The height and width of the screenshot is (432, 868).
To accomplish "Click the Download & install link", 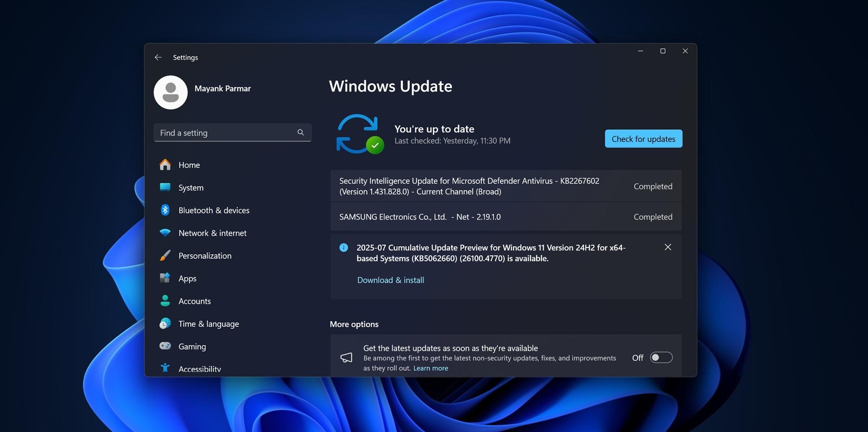I will tap(390, 280).
